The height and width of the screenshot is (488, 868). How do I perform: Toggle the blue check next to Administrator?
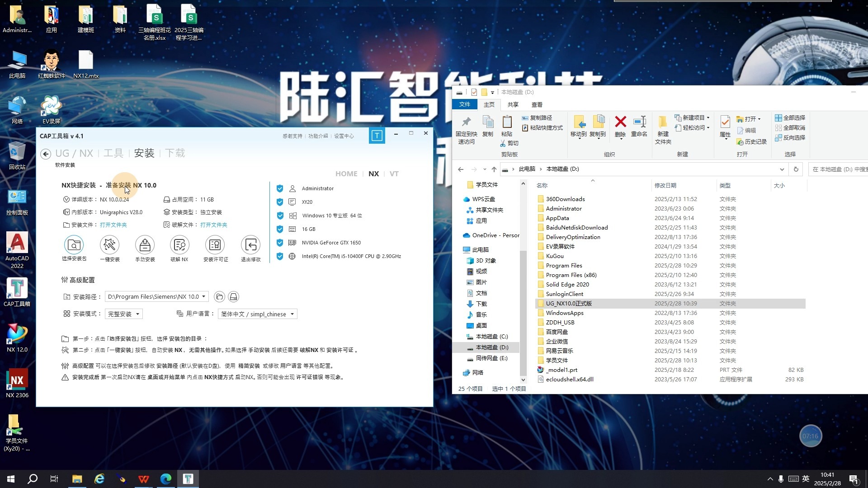click(x=280, y=188)
